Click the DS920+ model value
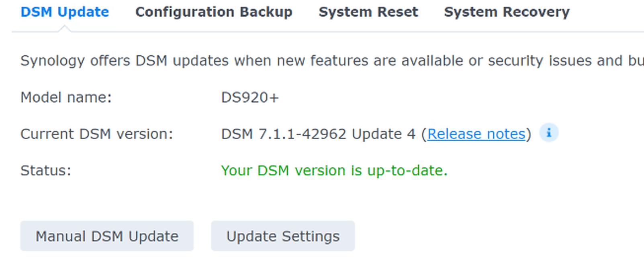This screenshot has width=644, height=262. (x=249, y=97)
